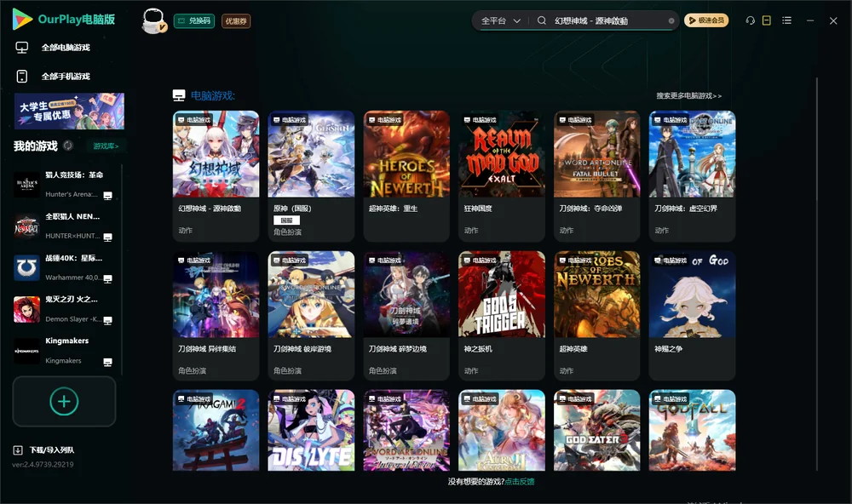
Task: Click PC monitor icon on Kingmakers row
Action: (x=107, y=363)
